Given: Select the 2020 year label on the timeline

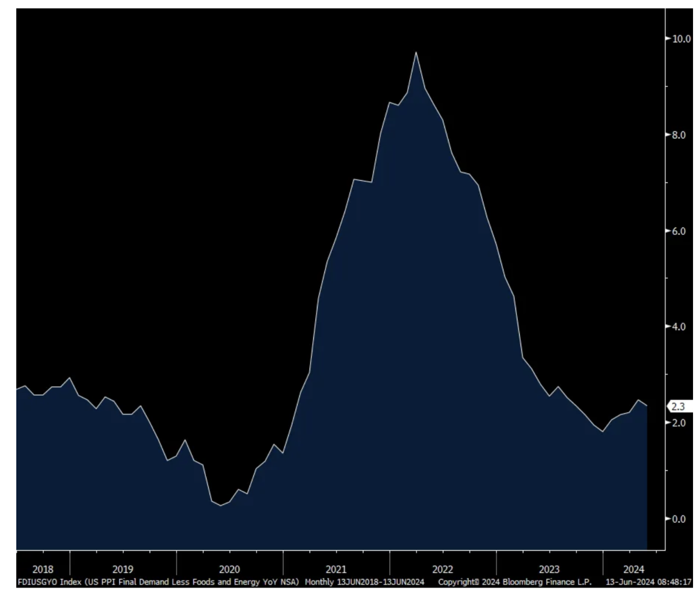Looking at the screenshot, I should [x=229, y=569].
